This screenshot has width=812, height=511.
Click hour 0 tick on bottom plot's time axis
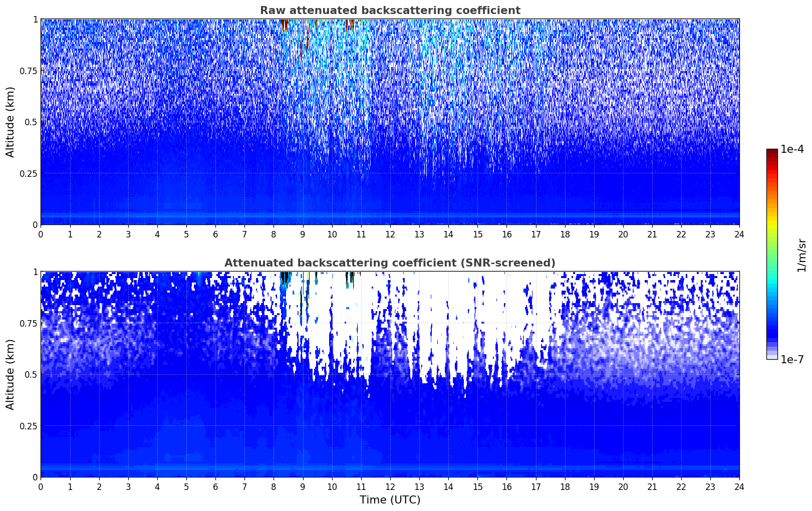point(41,486)
